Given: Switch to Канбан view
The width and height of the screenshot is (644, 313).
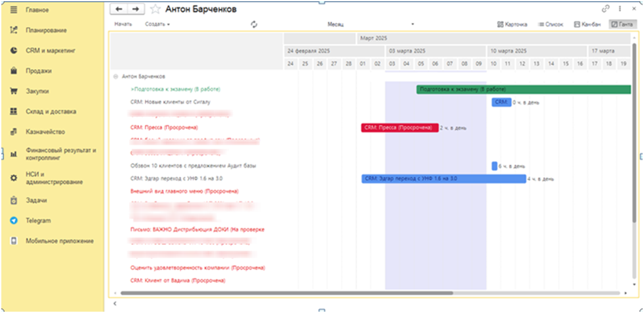Looking at the screenshot, I should coord(587,24).
